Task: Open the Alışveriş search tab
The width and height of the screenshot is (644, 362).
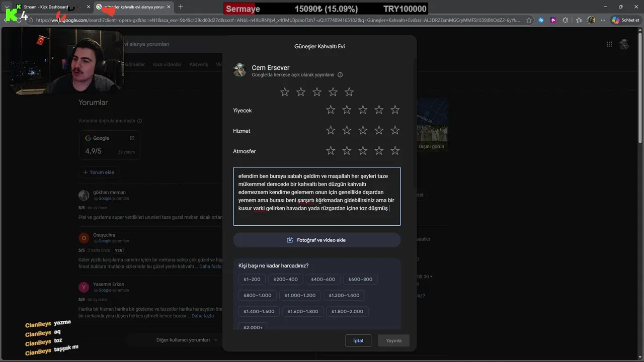Action: [x=198, y=64]
